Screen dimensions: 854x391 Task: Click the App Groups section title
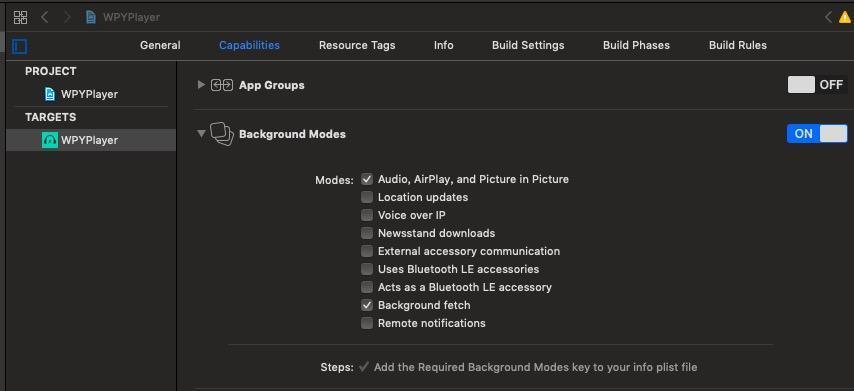click(272, 85)
